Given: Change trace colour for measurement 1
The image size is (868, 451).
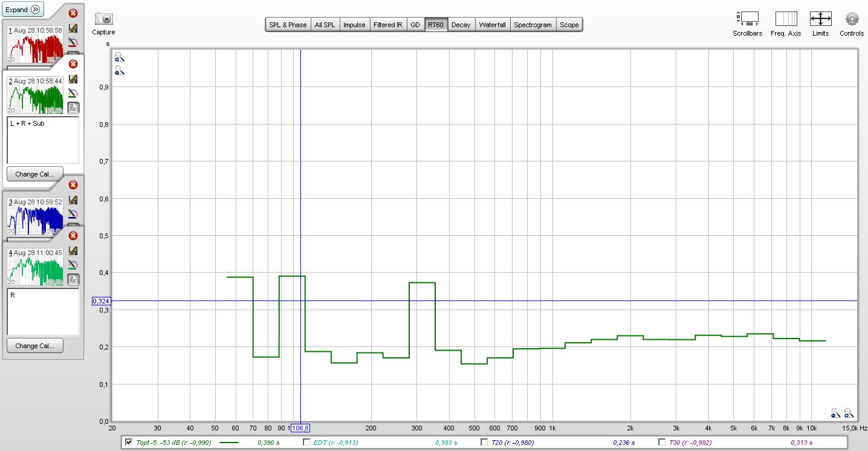Looking at the screenshot, I should coord(73,43).
